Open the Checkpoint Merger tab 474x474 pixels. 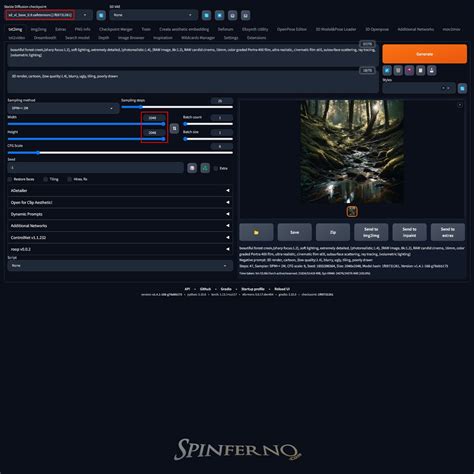[x=116, y=29]
